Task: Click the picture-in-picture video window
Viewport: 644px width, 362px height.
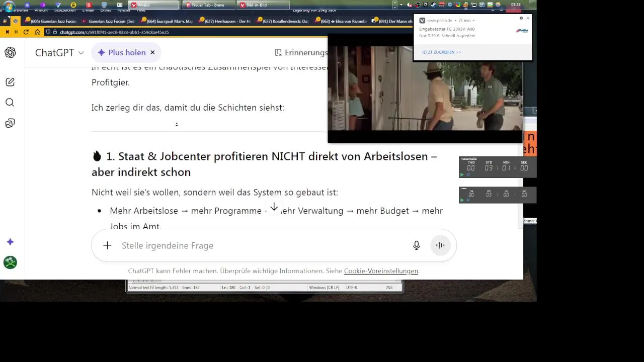Action: pos(425,88)
